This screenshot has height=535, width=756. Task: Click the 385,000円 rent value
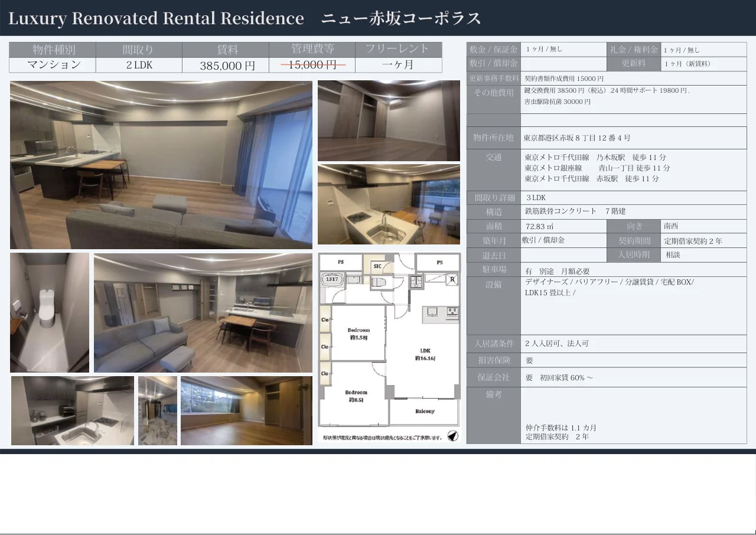click(227, 66)
